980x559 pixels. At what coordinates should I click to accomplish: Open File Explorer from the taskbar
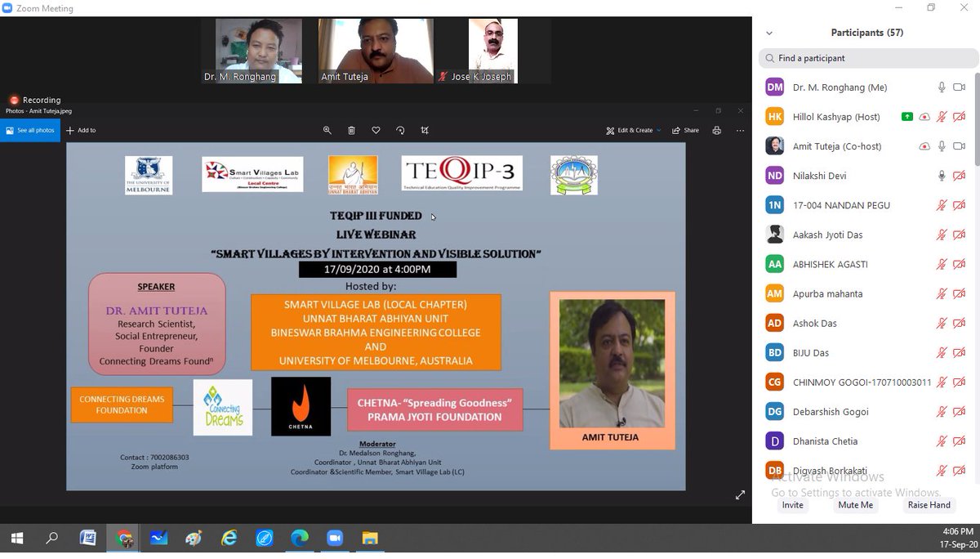pyautogui.click(x=370, y=538)
